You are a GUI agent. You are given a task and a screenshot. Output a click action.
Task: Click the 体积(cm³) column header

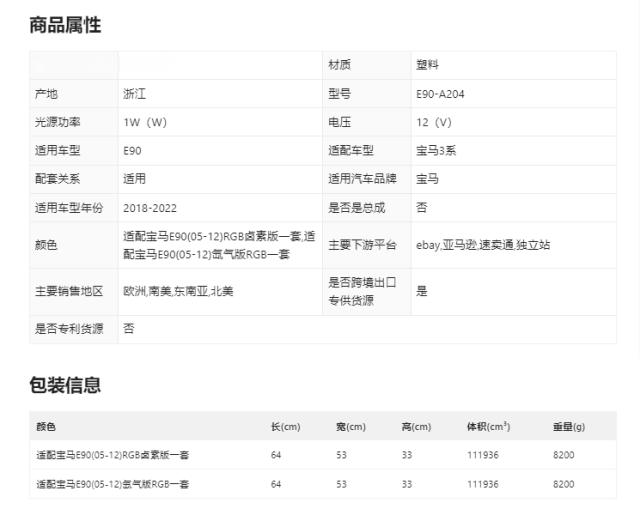pyautogui.click(x=488, y=426)
